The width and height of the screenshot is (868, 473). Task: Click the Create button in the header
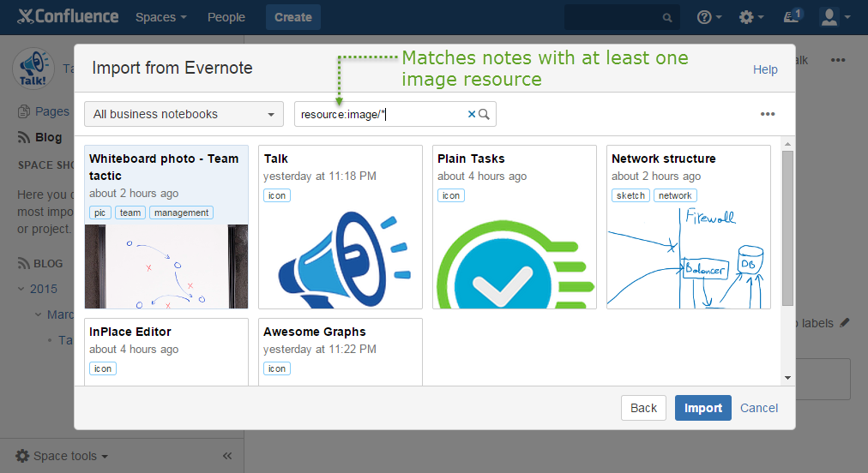(292, 17)
